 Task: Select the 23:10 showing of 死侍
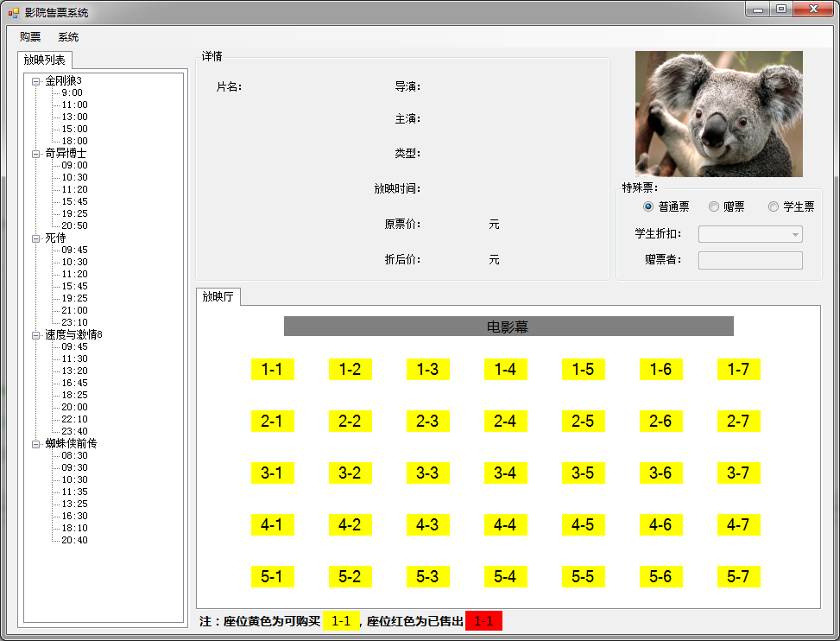pos(74,322)
